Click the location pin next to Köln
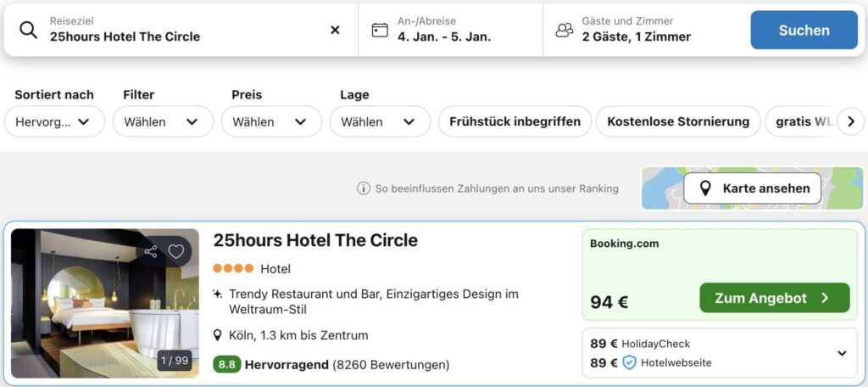The image size is (868, 387). click(218, 335)
